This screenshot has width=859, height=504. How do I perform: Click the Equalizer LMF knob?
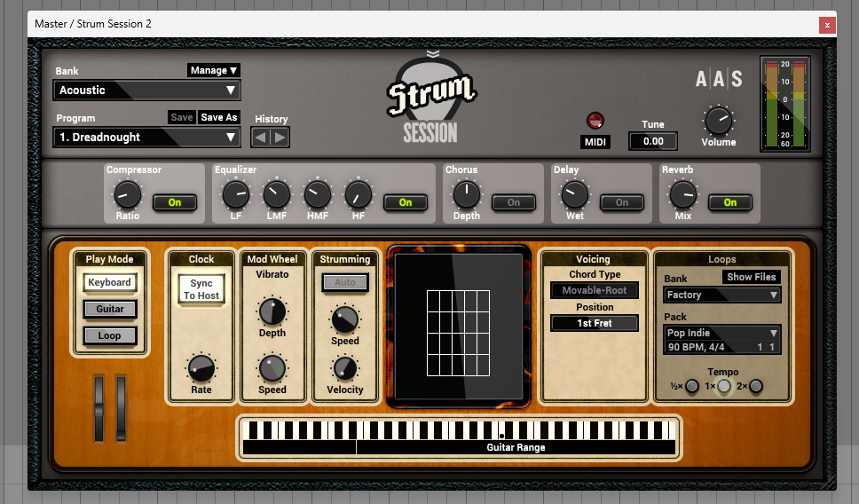coord(277,195)
